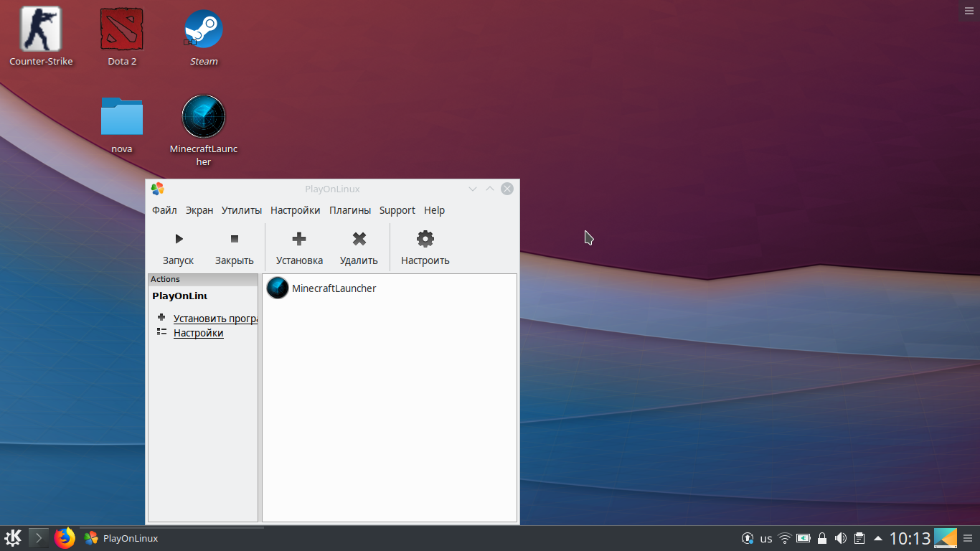Image resolution: width=980 pixels, height=551 pixels.
Task: Click the Удалить (Remove) cross icon
Action: pyautogui.click(x=359, y=239)
